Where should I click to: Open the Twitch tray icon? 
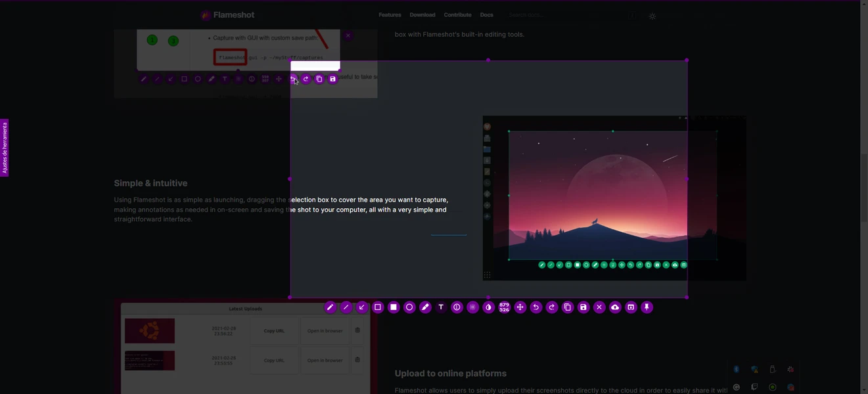click(755, 387)
